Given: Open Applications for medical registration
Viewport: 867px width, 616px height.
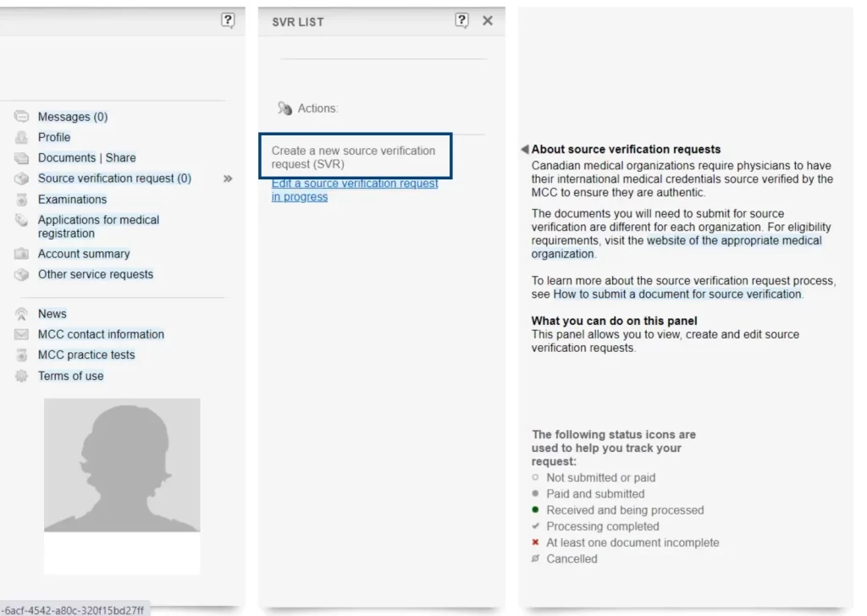Looking at the screenshot, I should tap(98, 226).
